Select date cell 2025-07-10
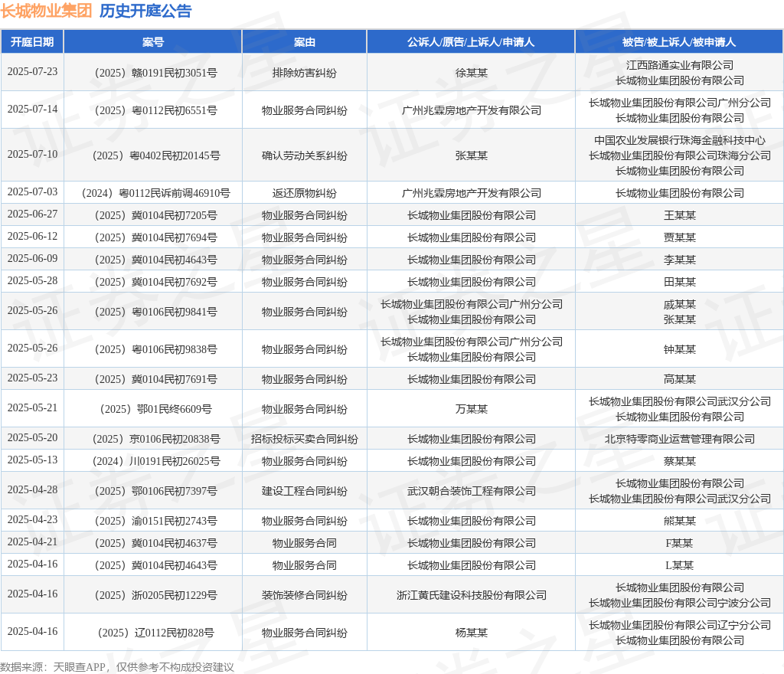The height and width of the screenshot is (674, 784). tap(32, 154)
